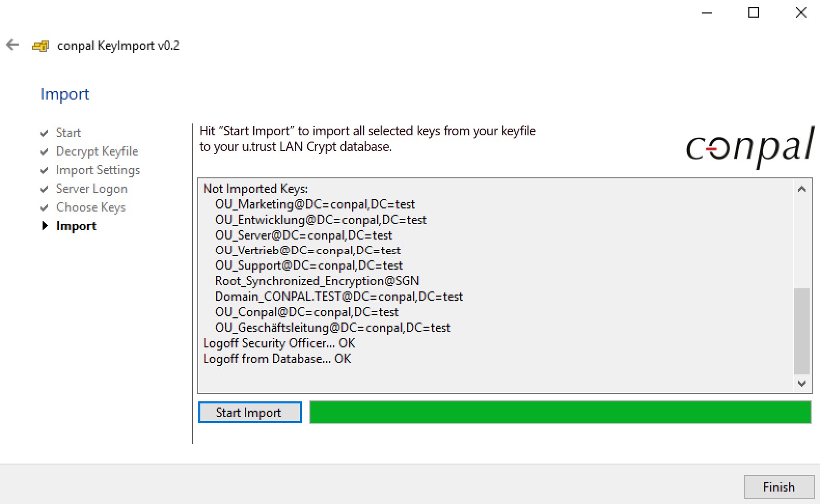The height and width of the screenshot is (504, 820).
Task: Click the OU_Conpal@DC=conpal,DC=test entry
Action: 307,312
